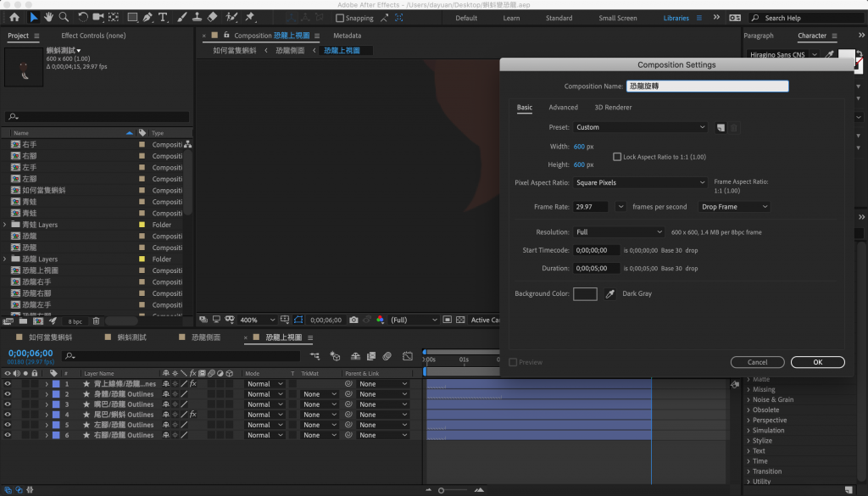The image size is (868, 496).
Task: Select the Zoom magnifier tool
Action: 64,17
